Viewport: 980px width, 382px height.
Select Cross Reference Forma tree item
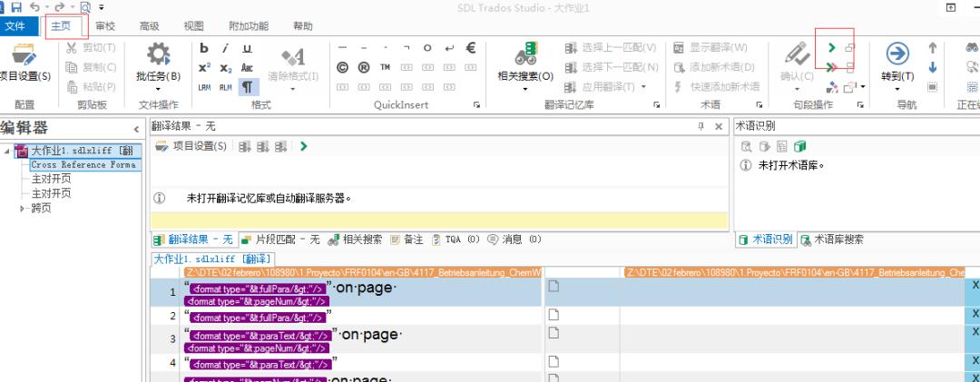[x=83, y=165]
